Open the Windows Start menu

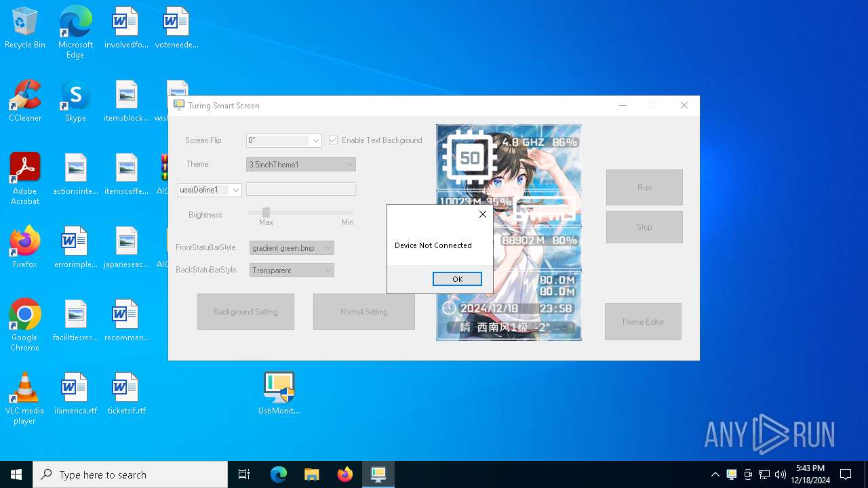[16, 474]
